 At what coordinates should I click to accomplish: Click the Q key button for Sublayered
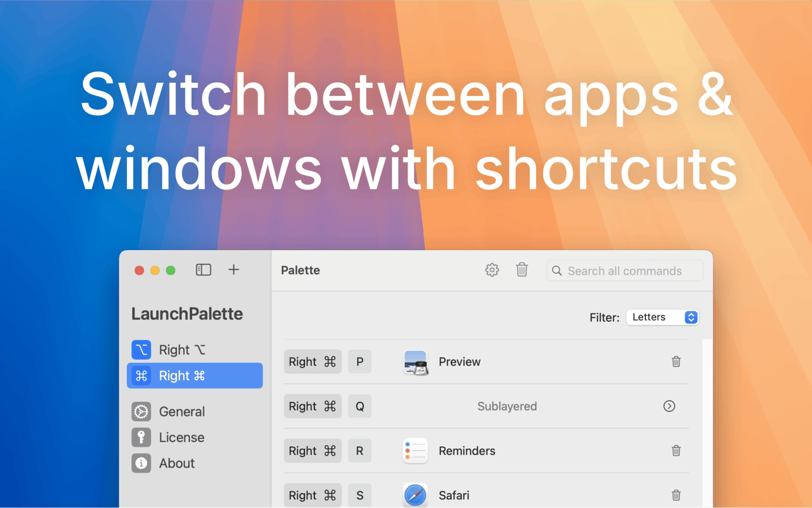359,406
